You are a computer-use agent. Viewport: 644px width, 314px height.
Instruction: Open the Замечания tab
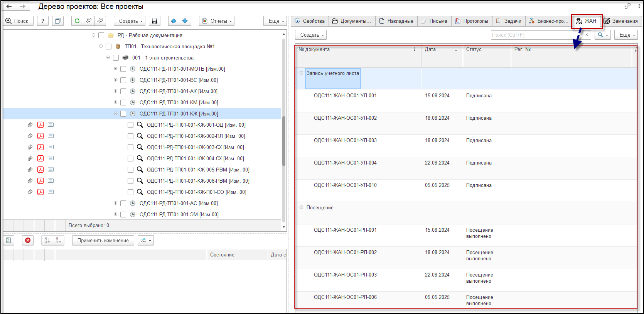tap(621, 21)
